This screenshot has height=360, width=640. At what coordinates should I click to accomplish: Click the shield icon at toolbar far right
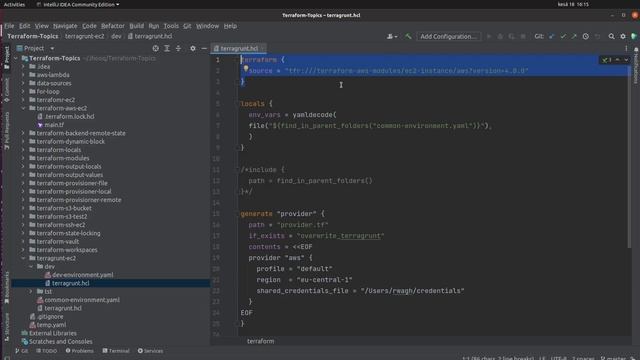[x=633, y=36]
